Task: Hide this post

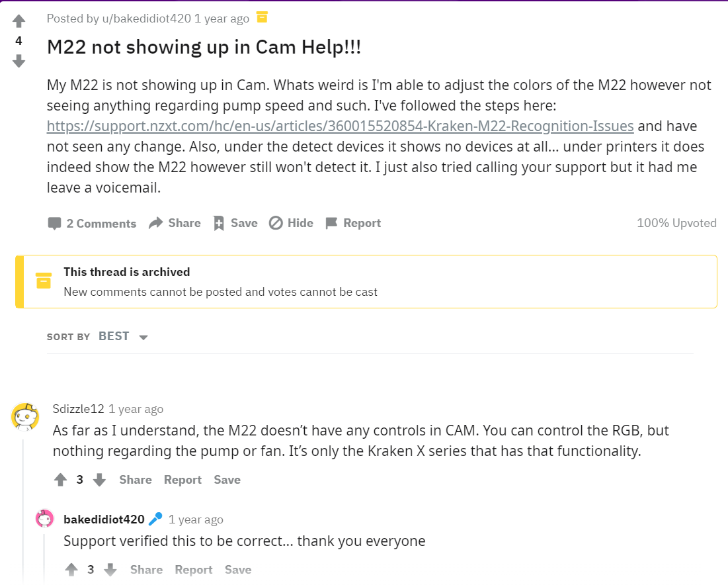Action: click(x=291, y=223)
